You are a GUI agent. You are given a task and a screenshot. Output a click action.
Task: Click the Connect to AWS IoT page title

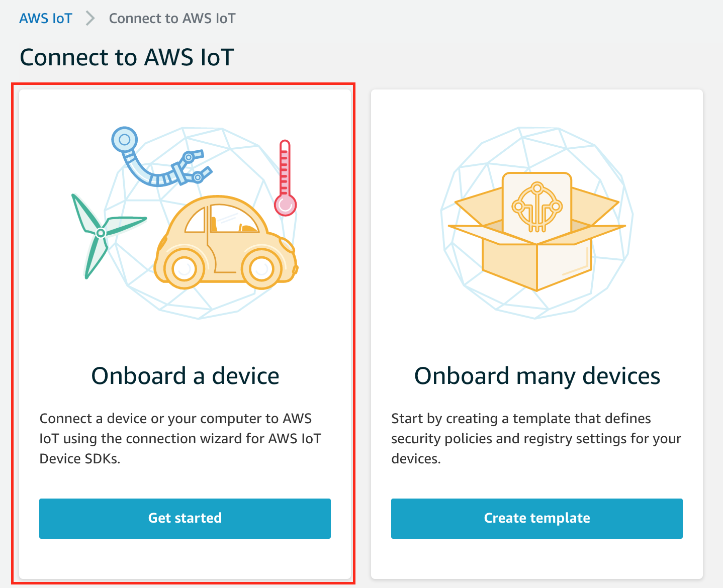(x=127, y=57)
